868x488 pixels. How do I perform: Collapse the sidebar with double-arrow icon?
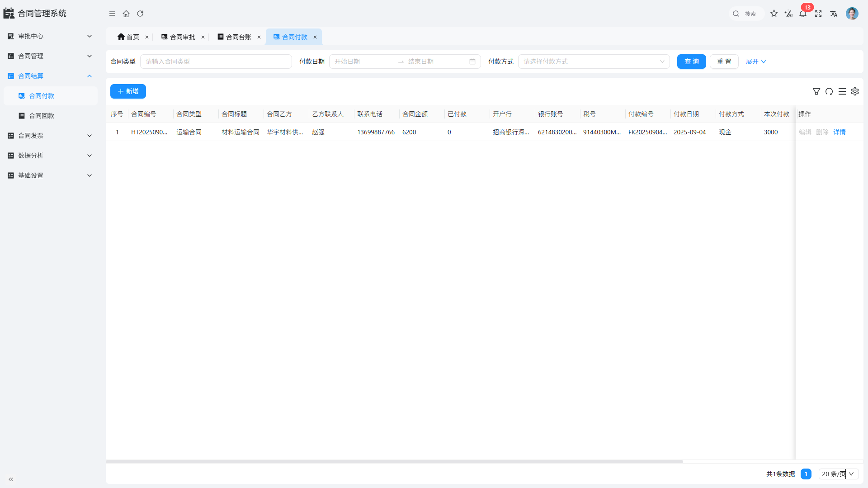pyautogui.click(x=11, y=479)
